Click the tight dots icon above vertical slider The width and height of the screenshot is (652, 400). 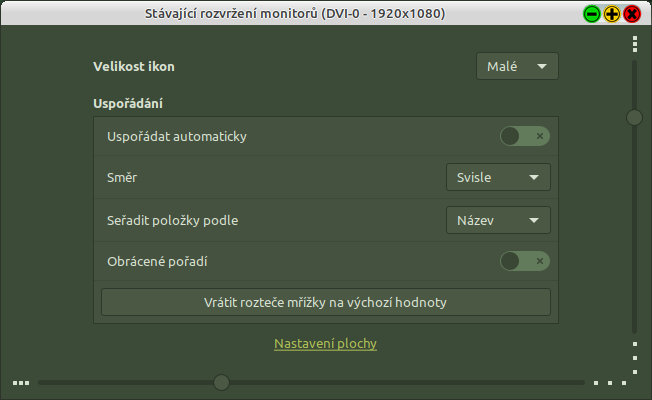point(634,44)
